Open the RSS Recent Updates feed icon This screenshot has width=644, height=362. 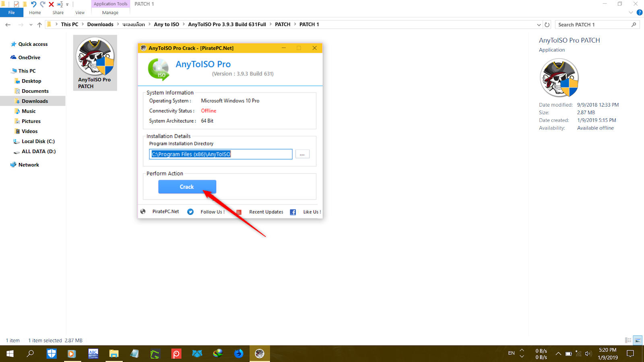pyautogui.click(x=239, y=212)
